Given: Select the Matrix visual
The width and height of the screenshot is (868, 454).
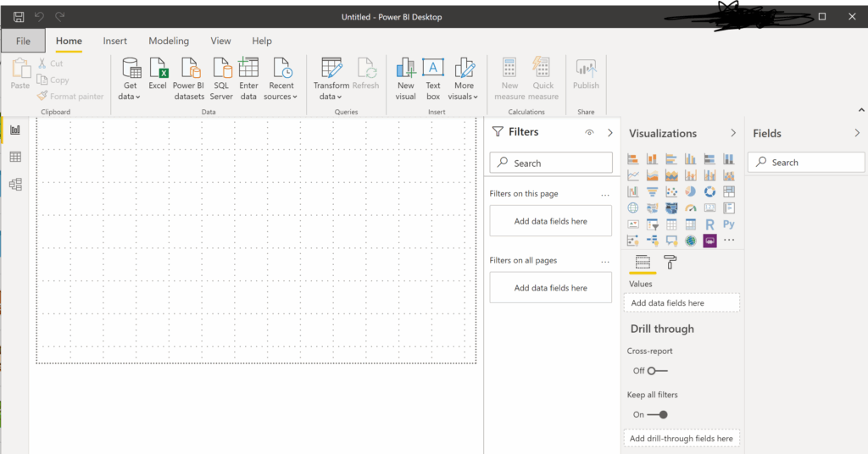Looking at the screenshot, I should click(x=690, y=224).
